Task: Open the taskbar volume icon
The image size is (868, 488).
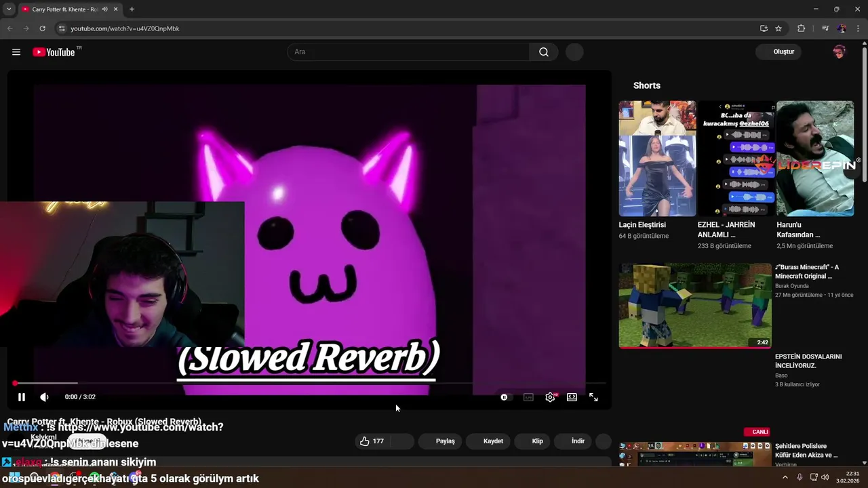Action: [825, 477]
